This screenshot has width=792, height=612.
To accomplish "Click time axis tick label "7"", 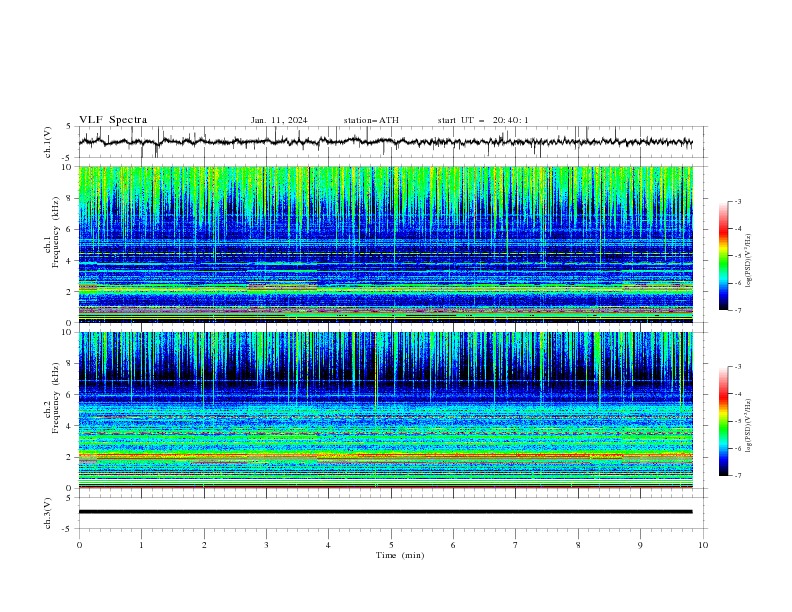I will [x=516, y=545].
